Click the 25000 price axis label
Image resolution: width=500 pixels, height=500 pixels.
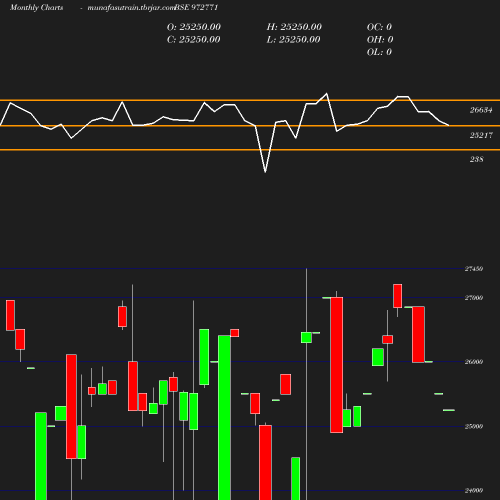[x=474, y=426]
